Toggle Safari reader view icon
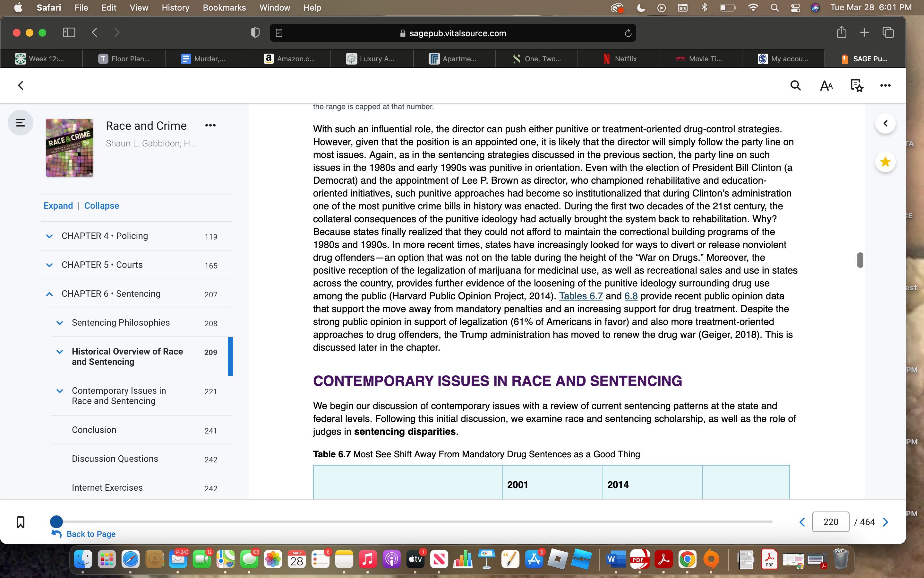 [x=279, y=33]
